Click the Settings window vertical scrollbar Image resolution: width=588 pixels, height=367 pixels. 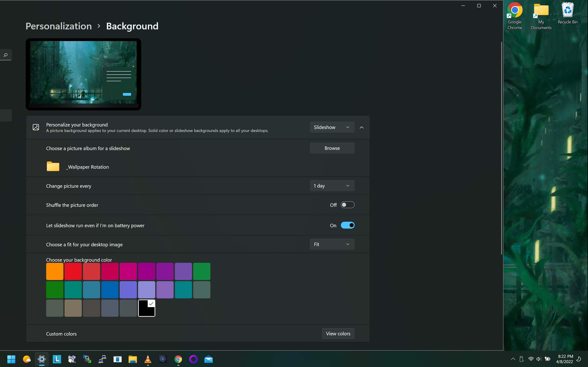click(x=501, y=148)
